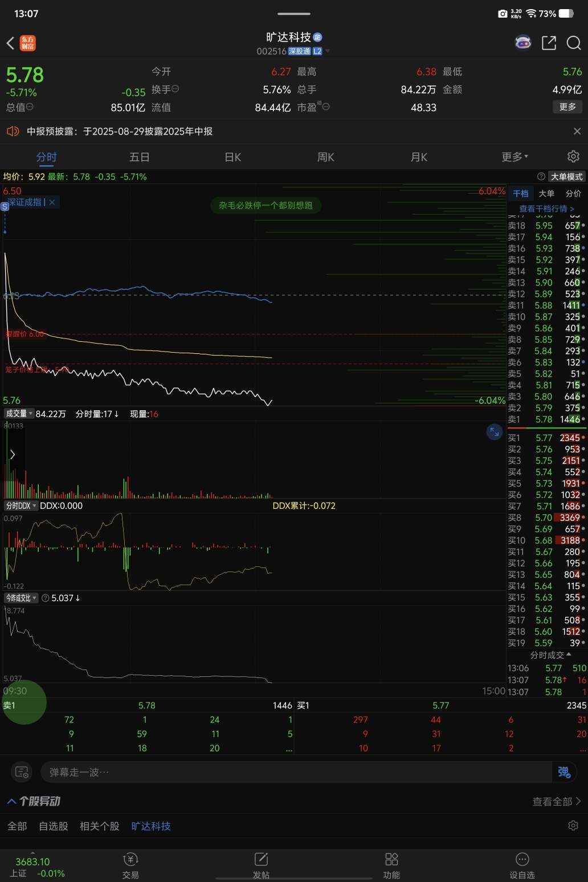Toggle the 弹 danmaku switch button
This screenshot has height=882, width=588.
point(563,772)
